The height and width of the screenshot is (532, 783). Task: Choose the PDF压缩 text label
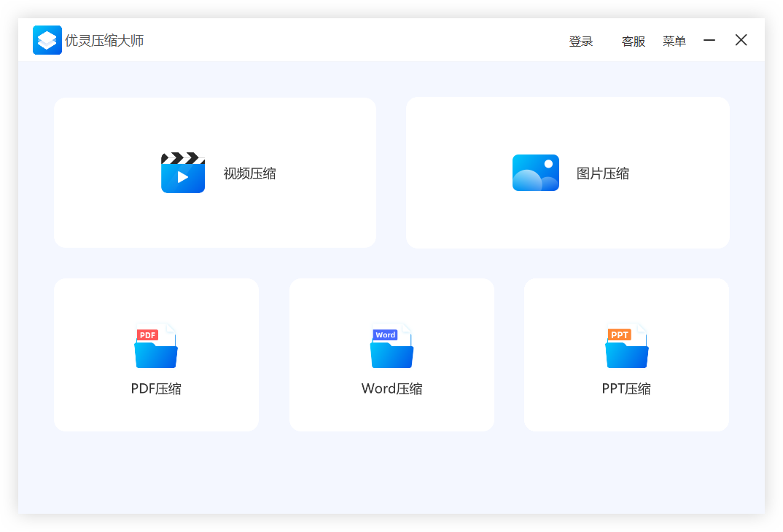click(156, 389)
